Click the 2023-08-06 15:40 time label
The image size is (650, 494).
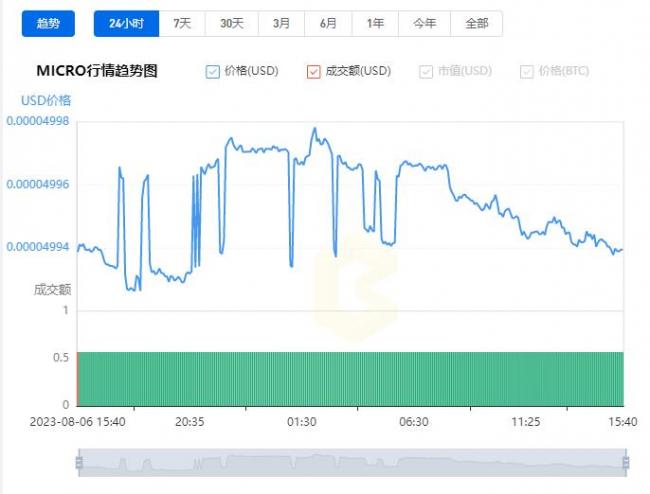click(78, 422)
